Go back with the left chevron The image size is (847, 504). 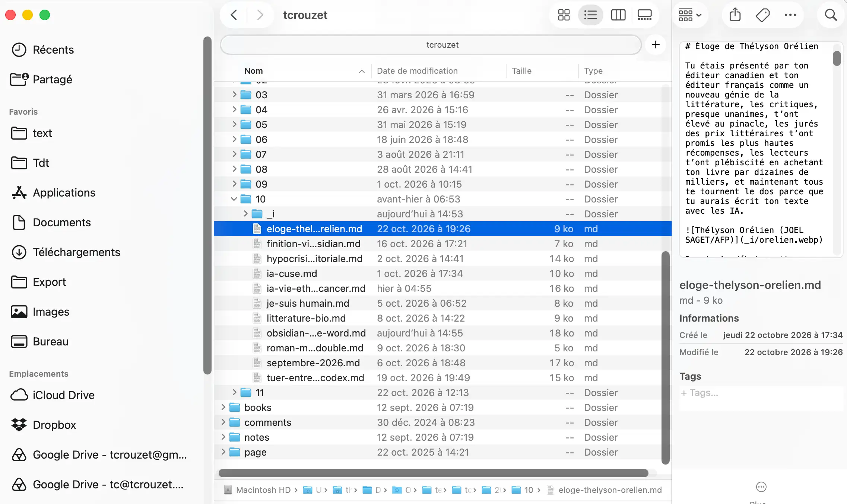coord(234,15)
